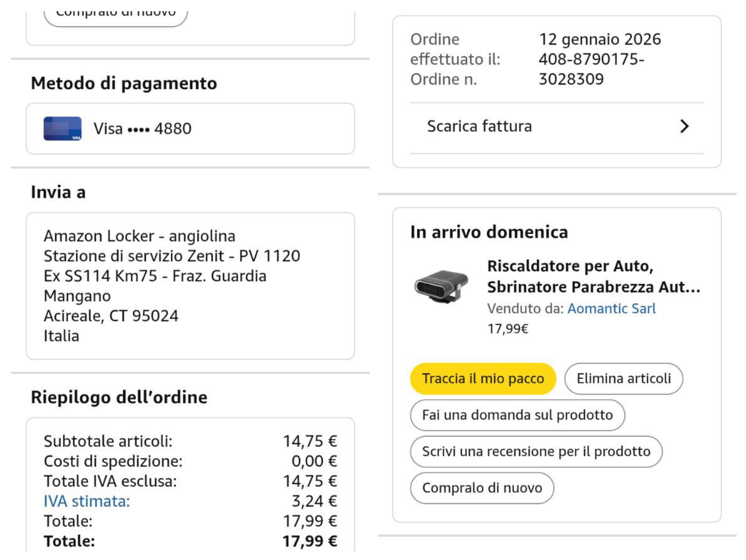
Task: Click the Visa card icon
Action: coord(62,129)
